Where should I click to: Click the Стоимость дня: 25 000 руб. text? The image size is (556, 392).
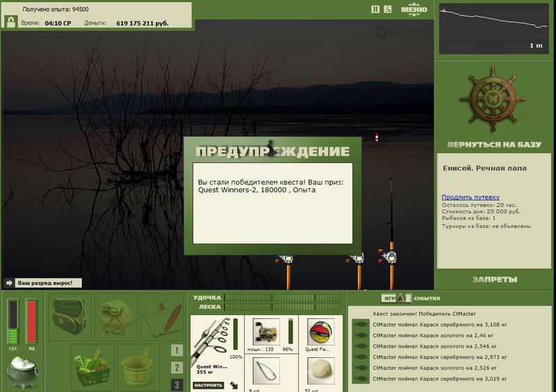coord(481,211)
